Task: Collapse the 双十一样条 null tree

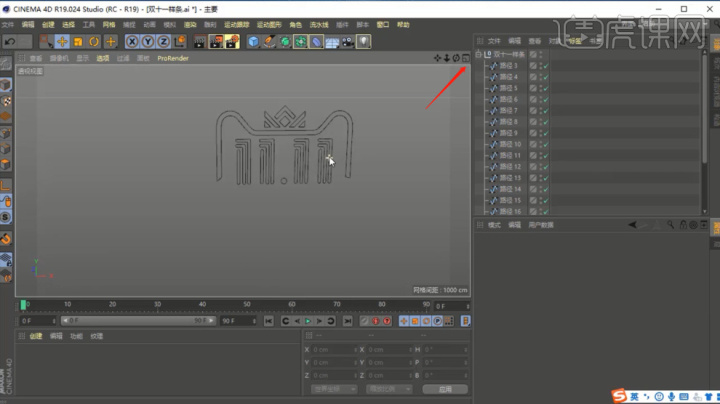Action: coord(478,55)
